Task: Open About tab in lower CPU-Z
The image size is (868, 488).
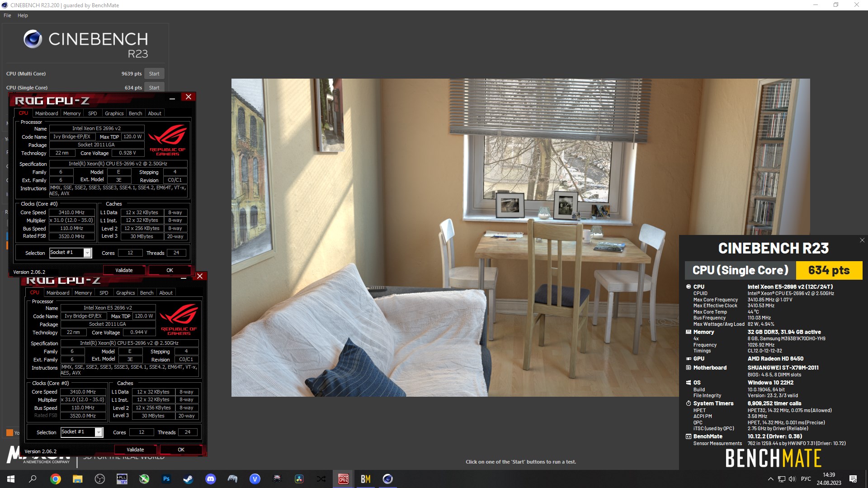Action: coord(166,293)
